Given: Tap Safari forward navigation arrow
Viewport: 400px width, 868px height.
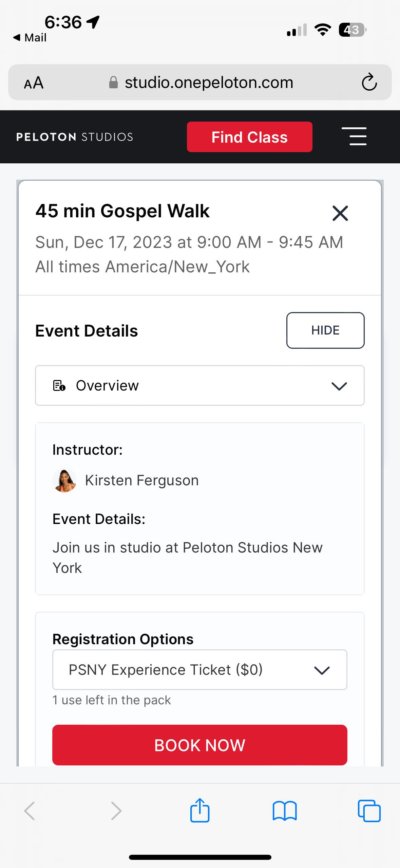Looking at the screenshot, I should tap(116, 811).
